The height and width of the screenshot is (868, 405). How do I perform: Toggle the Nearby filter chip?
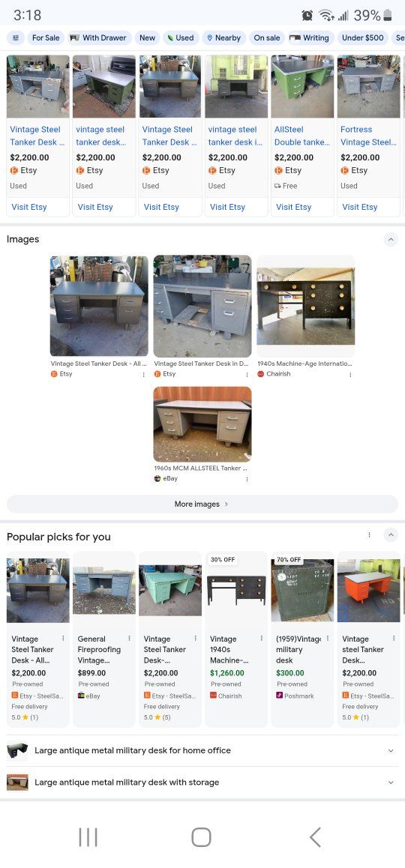[x=223, y=37]
